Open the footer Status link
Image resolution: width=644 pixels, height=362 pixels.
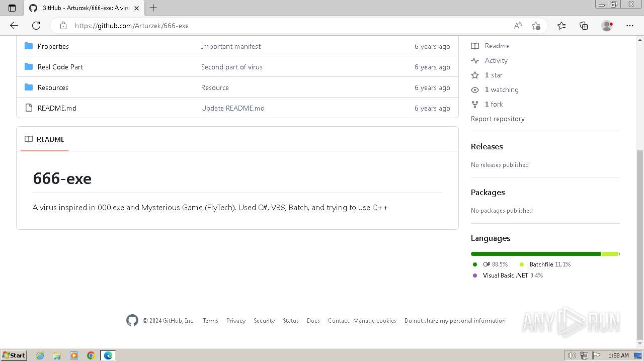291,321
